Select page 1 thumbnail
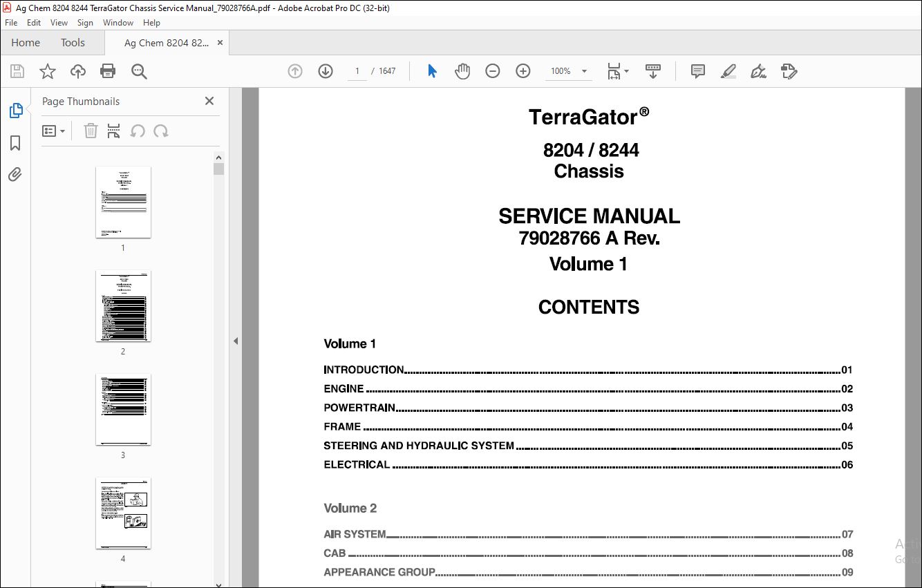922x588 pixels. tap(123, 202)
